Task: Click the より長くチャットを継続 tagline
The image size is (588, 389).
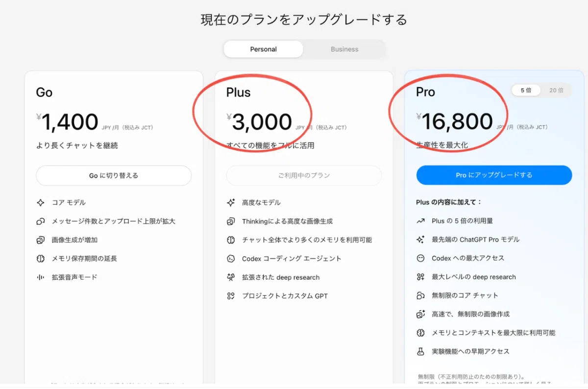Action: [77, 146]
